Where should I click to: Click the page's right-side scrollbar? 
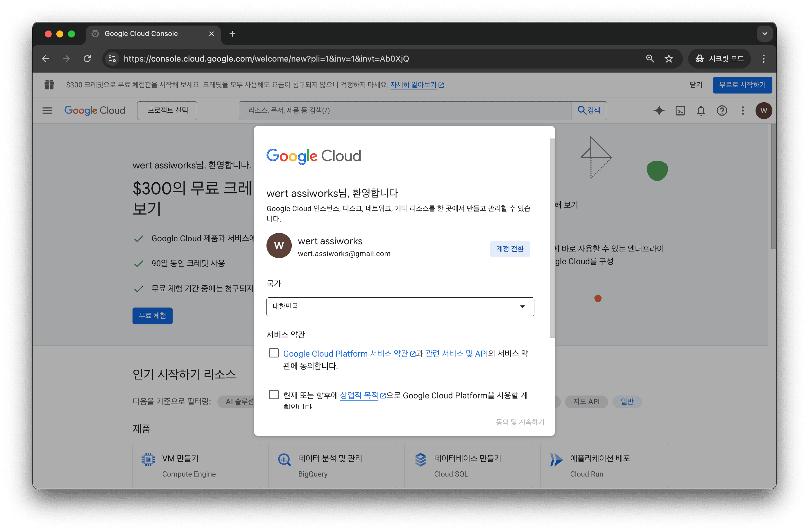coord(773,187)
